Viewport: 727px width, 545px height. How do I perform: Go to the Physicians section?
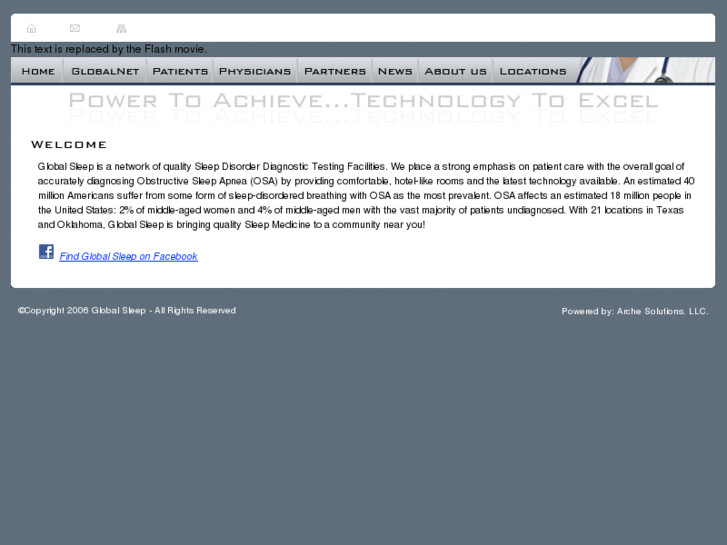(255, 71)
